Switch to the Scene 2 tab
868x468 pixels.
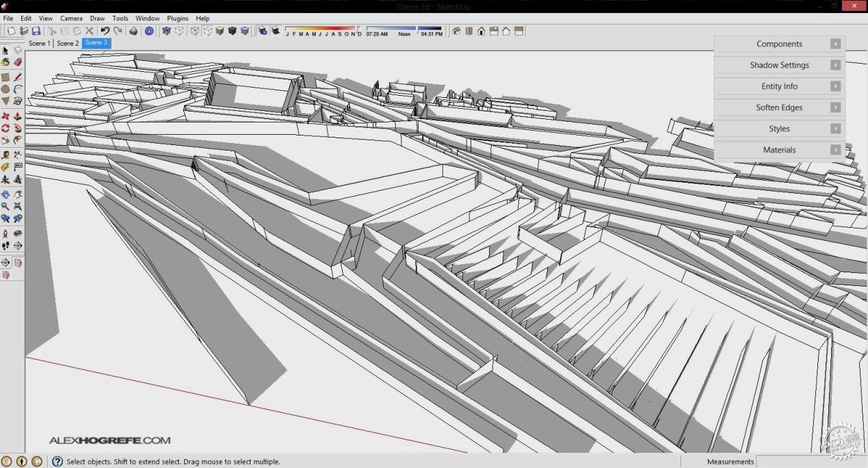click(x=68, y=43)
